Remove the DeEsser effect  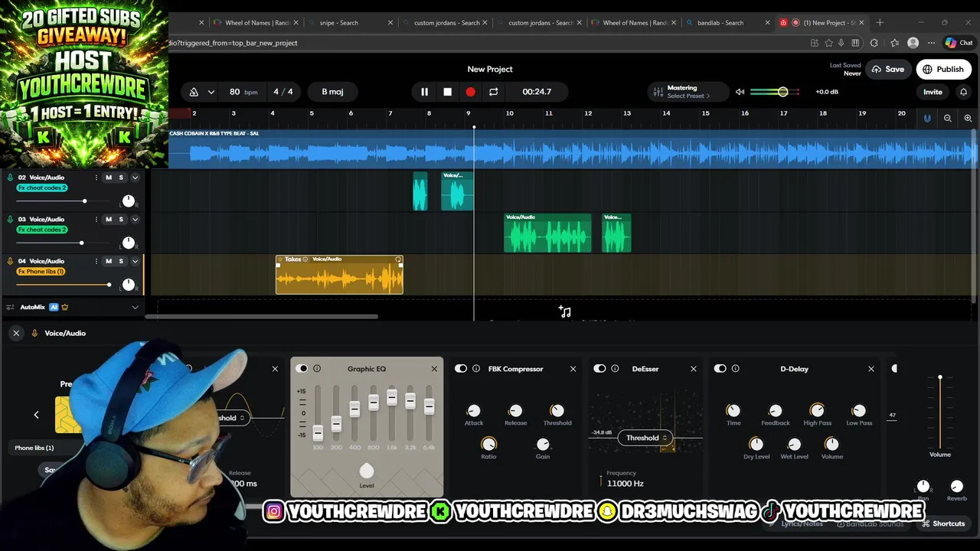694,369
